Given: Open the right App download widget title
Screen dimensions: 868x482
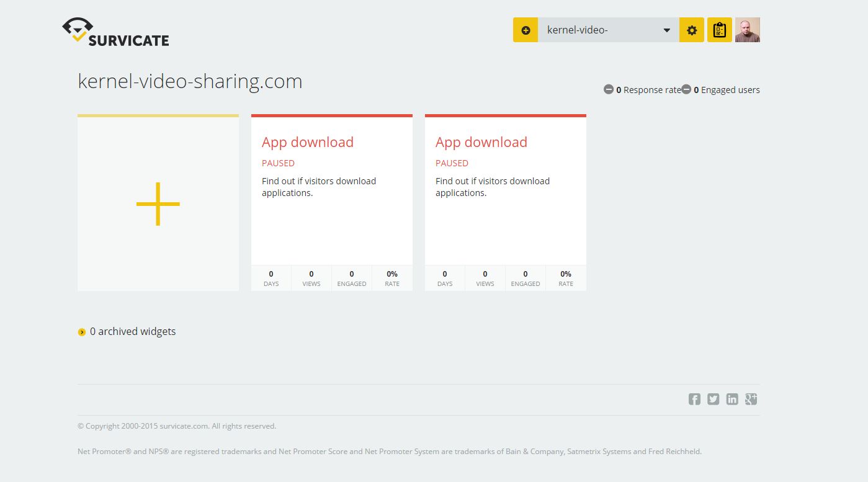Looking at the screenshot, I should 481,142.
